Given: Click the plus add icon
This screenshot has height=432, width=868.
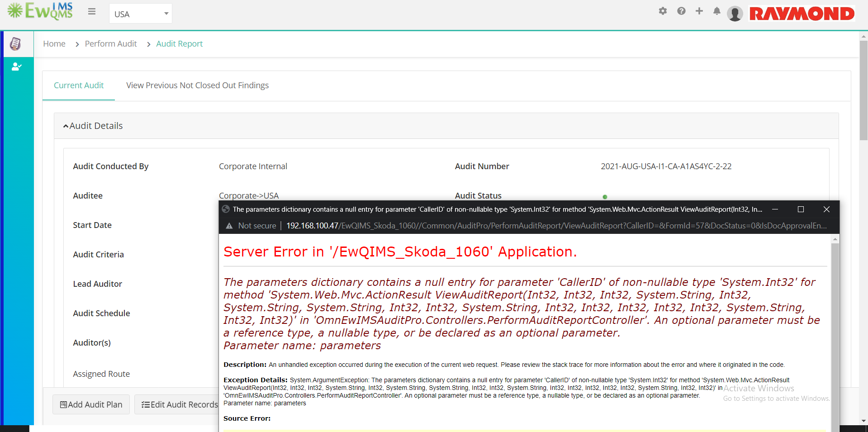Looking at the screenshot, I should 699,11.
